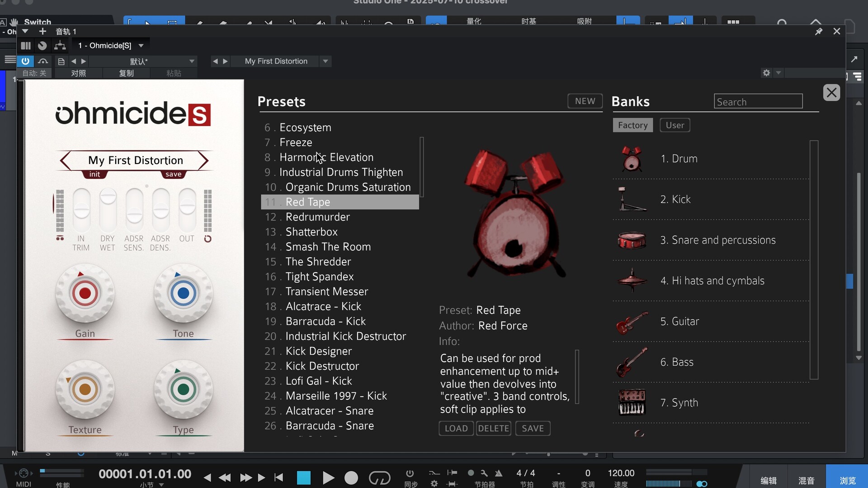Screen dimensions: 868x488
Task: Toggle the switch beside the output meter
Action: pyautogui.click(x=702, y=483)
